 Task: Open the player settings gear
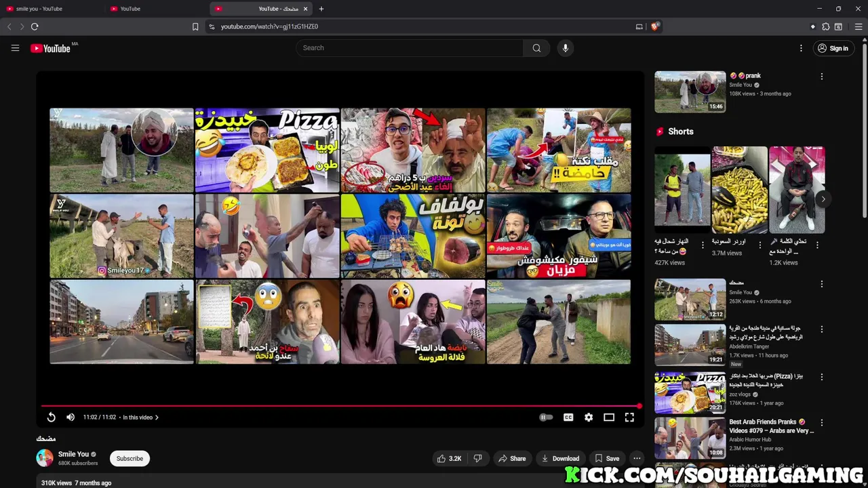[x=589, y=418]
